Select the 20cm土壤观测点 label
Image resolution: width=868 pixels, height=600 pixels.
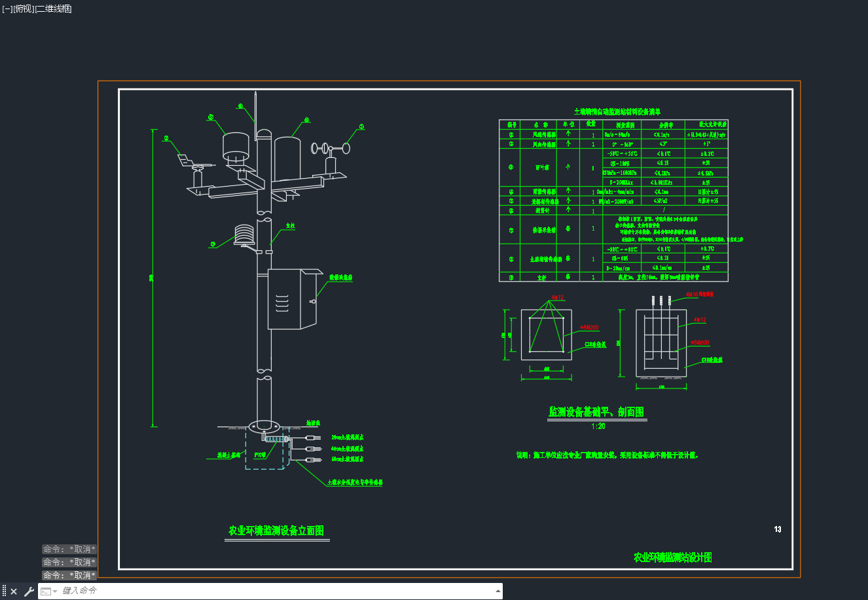point(348,437)
